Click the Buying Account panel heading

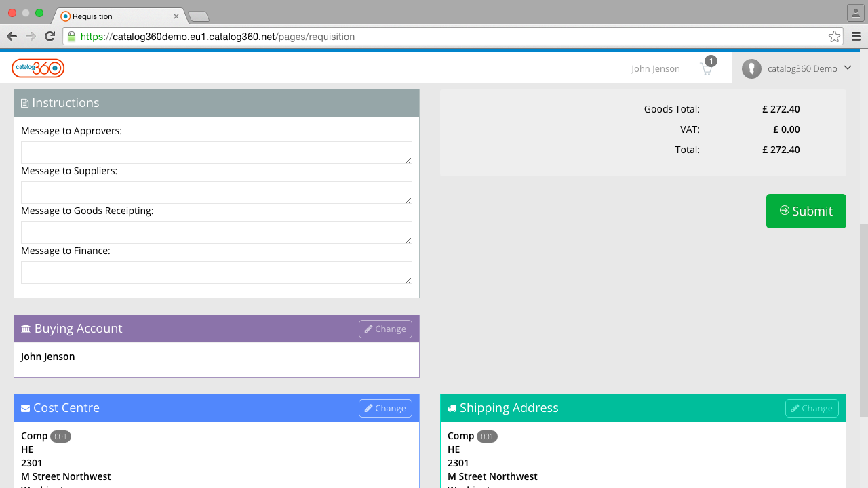79,329
